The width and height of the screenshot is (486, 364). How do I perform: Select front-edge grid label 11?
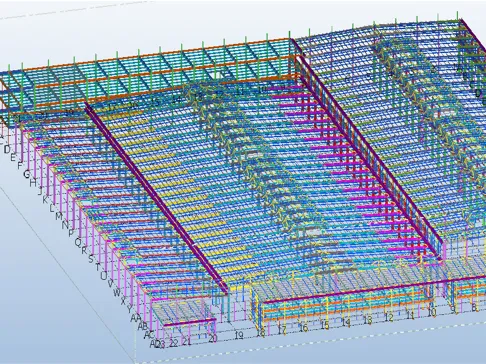(x=410, y=315)
